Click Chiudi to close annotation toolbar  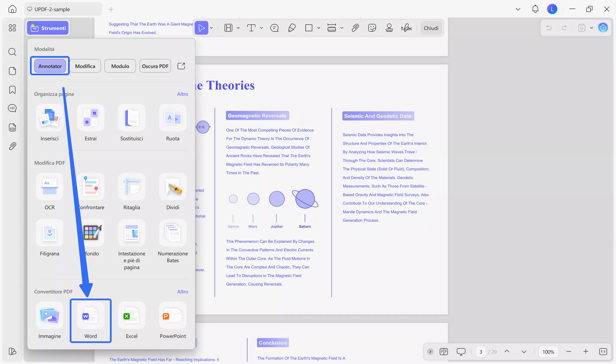point(431,28)
